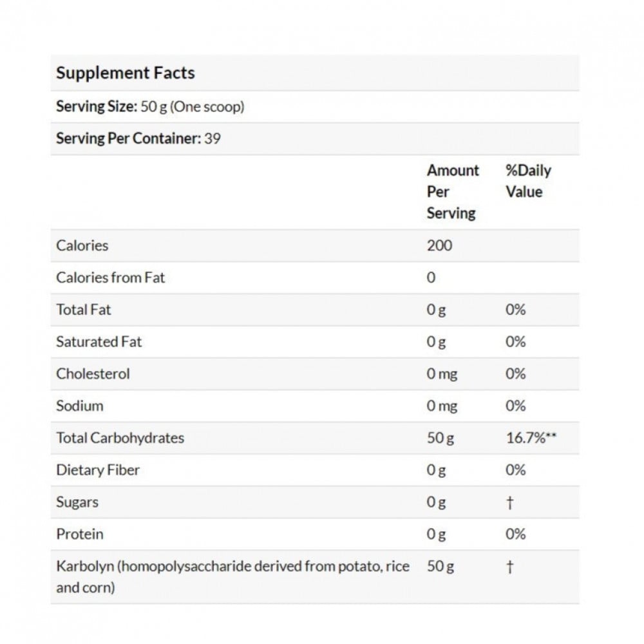The image size is (644, 644).
Task: Click the Cholesterol row label
Action: click(x=93, y=374)
